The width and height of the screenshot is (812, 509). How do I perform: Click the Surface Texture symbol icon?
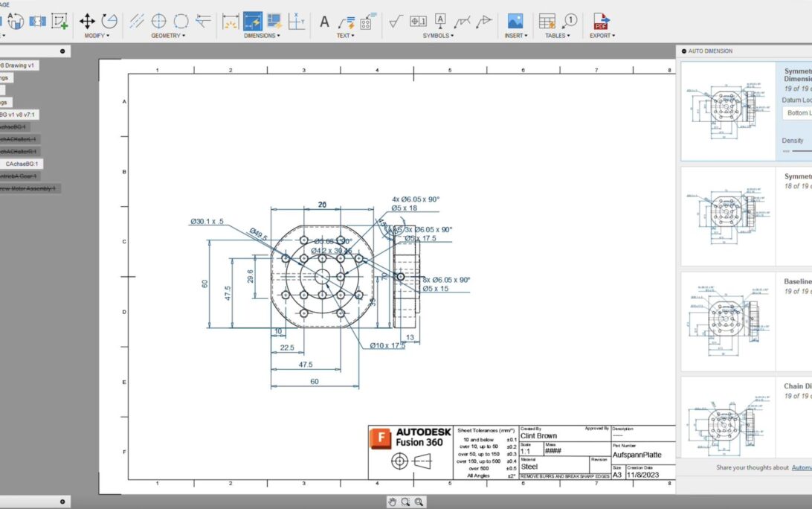click(396, 21)
